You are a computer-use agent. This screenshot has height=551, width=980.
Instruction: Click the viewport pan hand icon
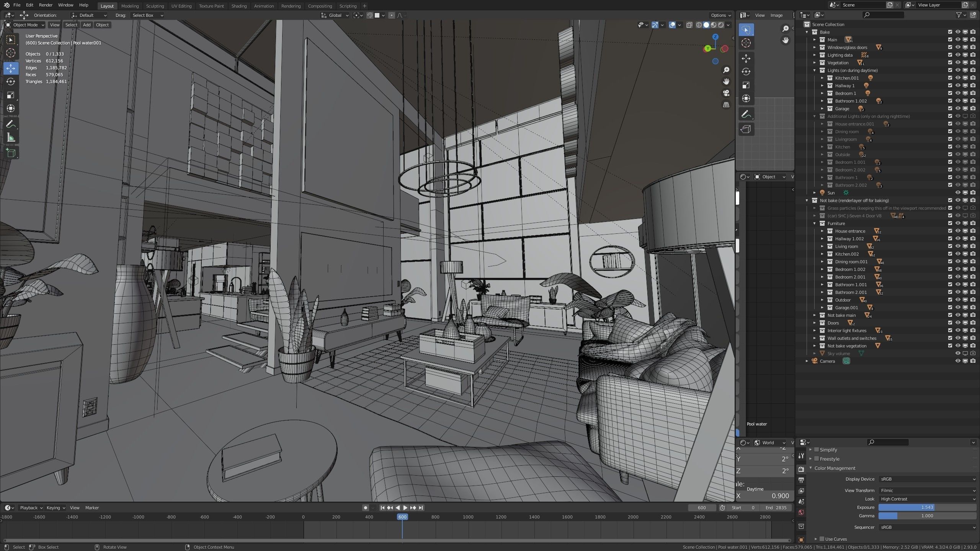tap(726, 82)
